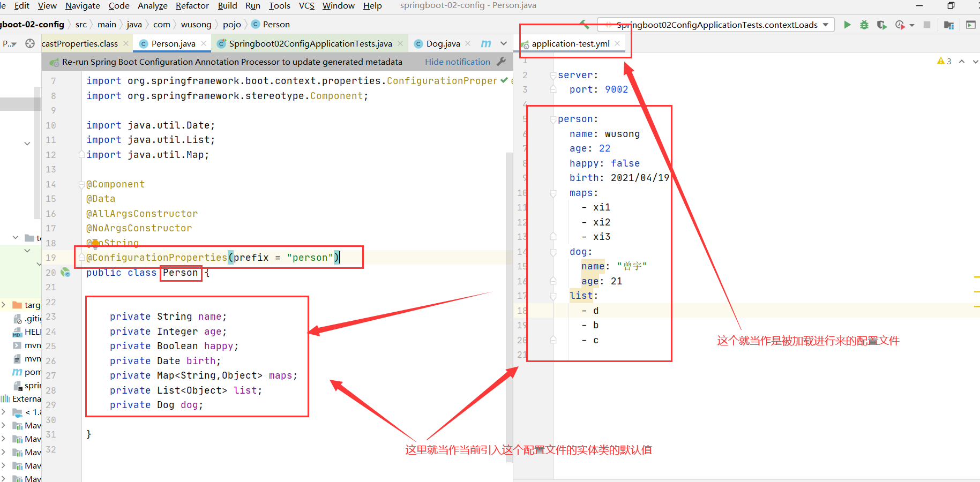Click the wusong breadcrumb

196,24
